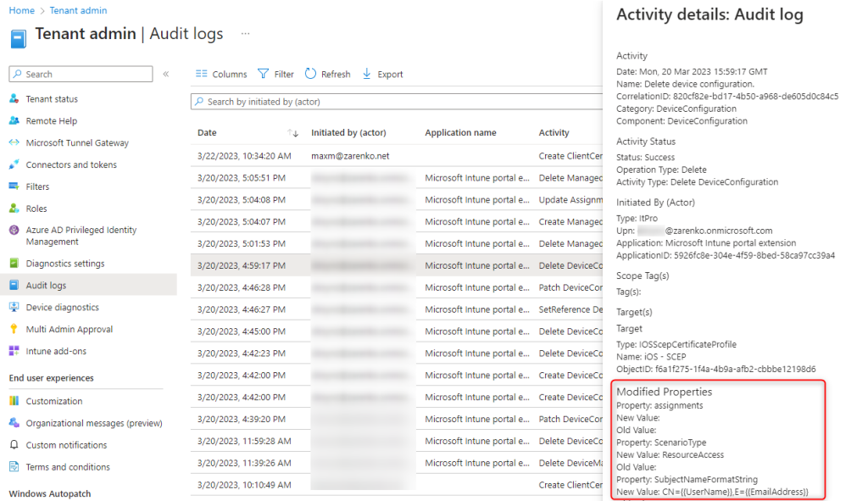Click the Application name column header

tap(460, 133)
